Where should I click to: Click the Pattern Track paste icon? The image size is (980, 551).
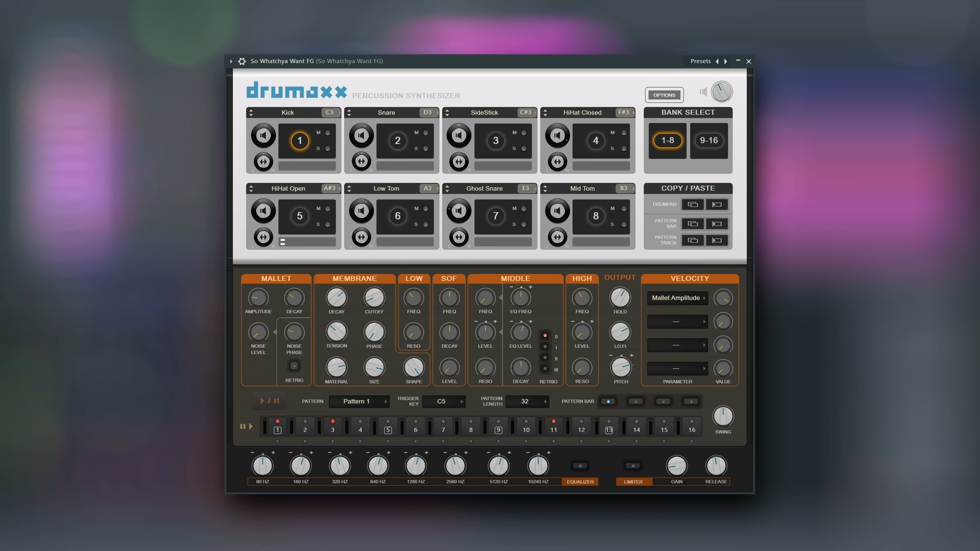pyautogui.click(x=717, y=240)
